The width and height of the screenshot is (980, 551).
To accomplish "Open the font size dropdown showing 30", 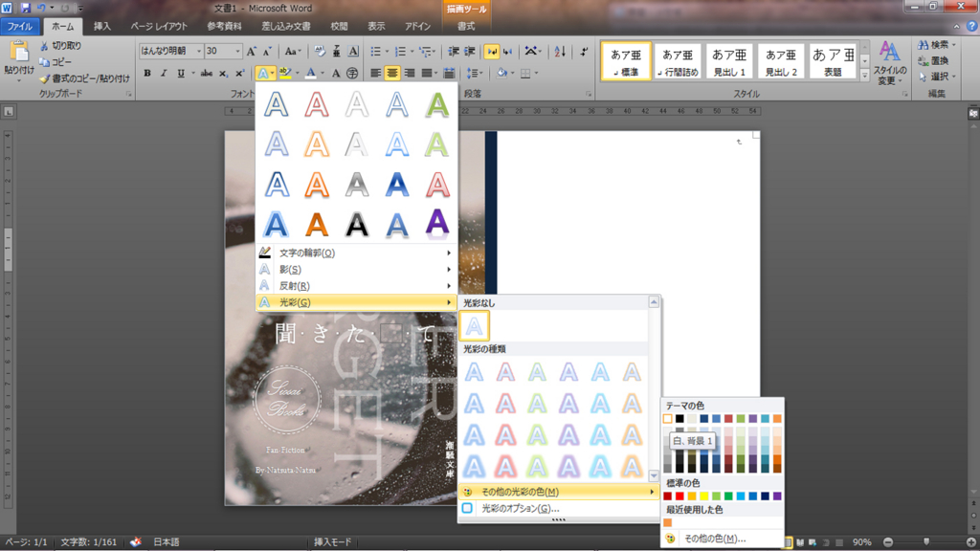I will [237, 52].
